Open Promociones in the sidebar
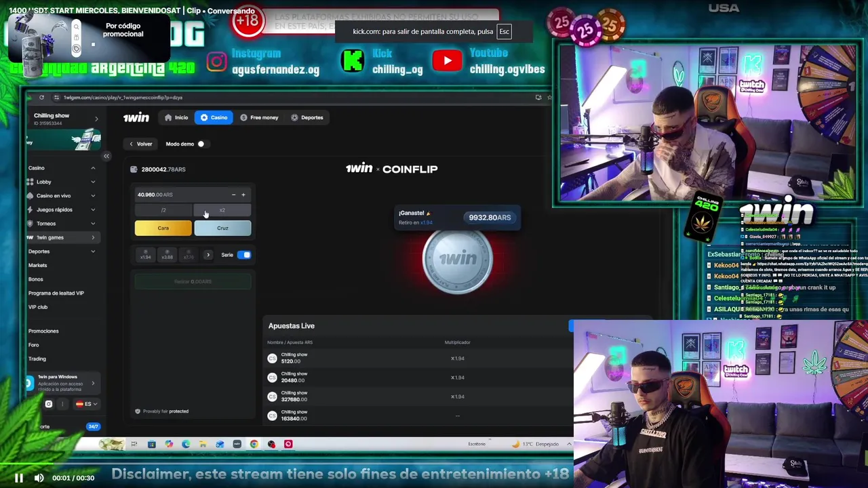Screen dimensions: 868x488 pyautogui.click(x=43, y=331)
